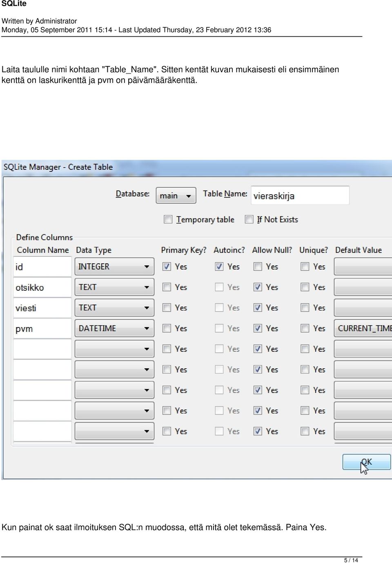Check Allow Null for the id row
Viewport: 392px width, 563px height.
(x=258, y=267)
